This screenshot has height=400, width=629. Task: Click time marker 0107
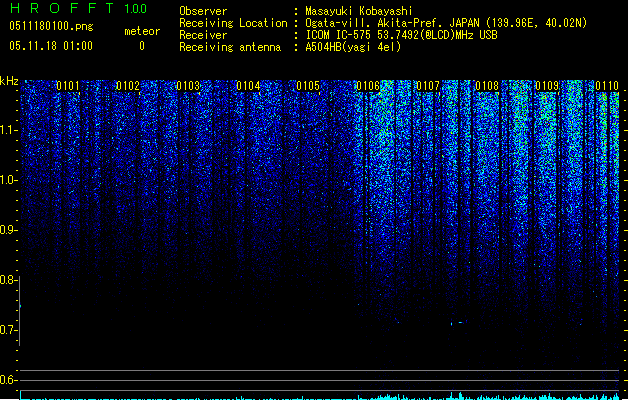click(428, 86)
